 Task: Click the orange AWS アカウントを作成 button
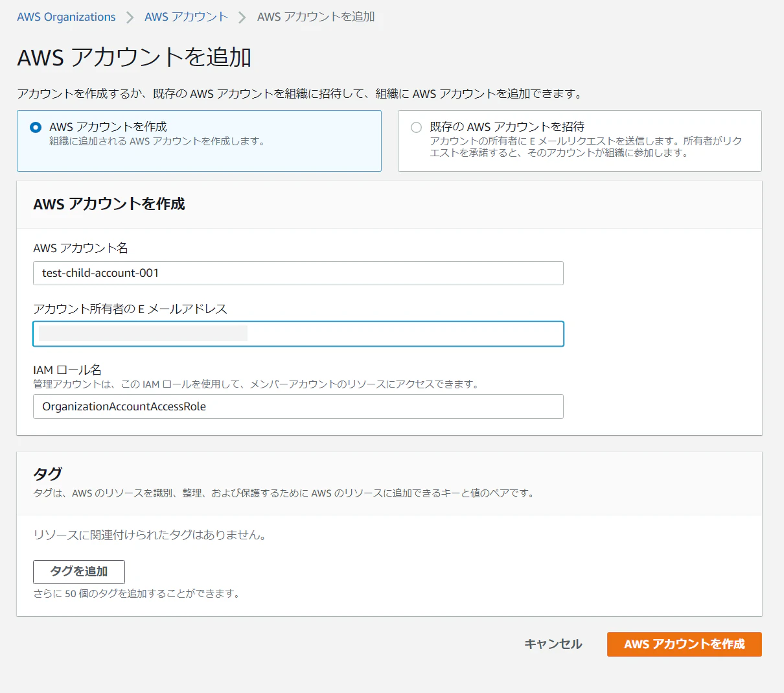point(684,644)
